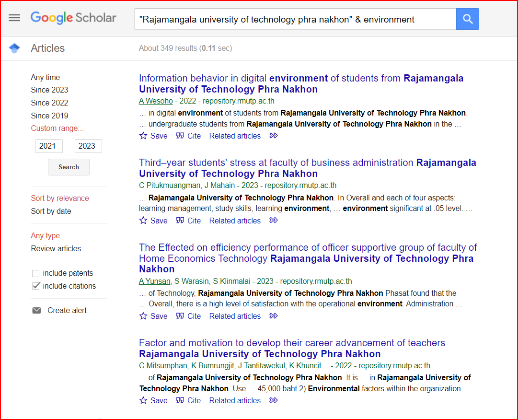Click the star icon for Factor and motivation result
This screenshot has width=518, height=420.
pos(143,400)
